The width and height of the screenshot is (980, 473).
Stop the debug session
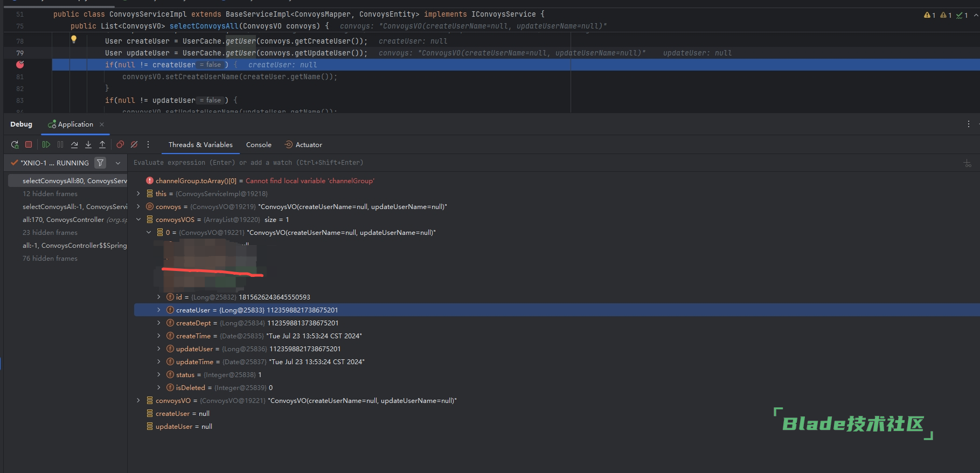29,144
